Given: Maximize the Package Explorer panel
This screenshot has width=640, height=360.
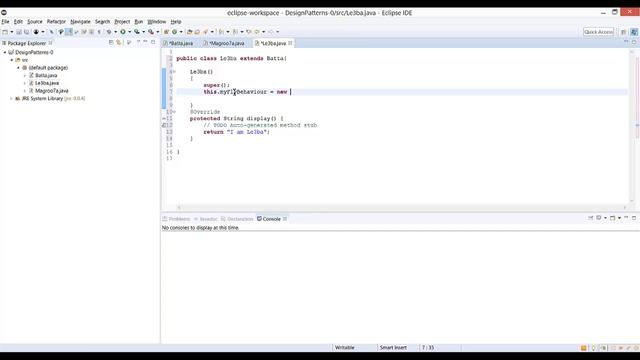Looking at the screenshot, I should click(x=153, y=42).
